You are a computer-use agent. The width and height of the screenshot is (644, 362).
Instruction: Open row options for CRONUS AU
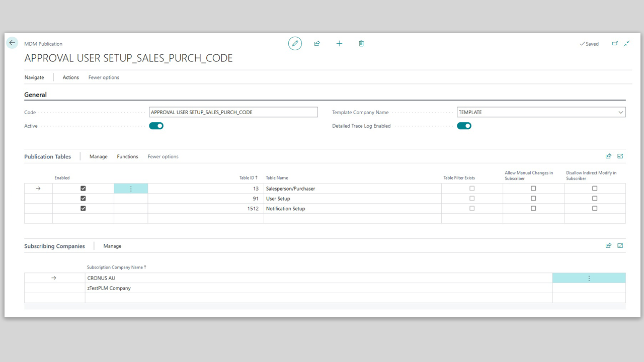(x=589, y=278)
